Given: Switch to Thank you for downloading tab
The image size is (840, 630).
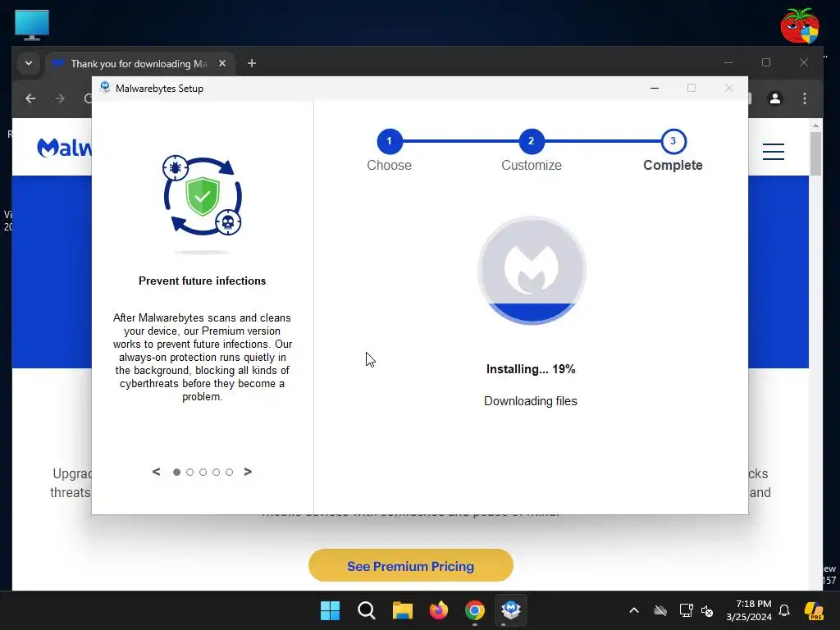Looking at the screenshot, I should tap(138, 64).
